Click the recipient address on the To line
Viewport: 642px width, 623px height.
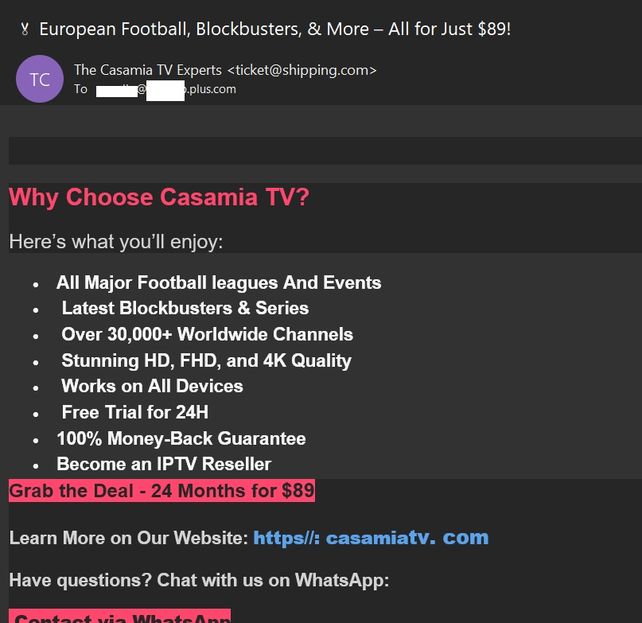166,90
